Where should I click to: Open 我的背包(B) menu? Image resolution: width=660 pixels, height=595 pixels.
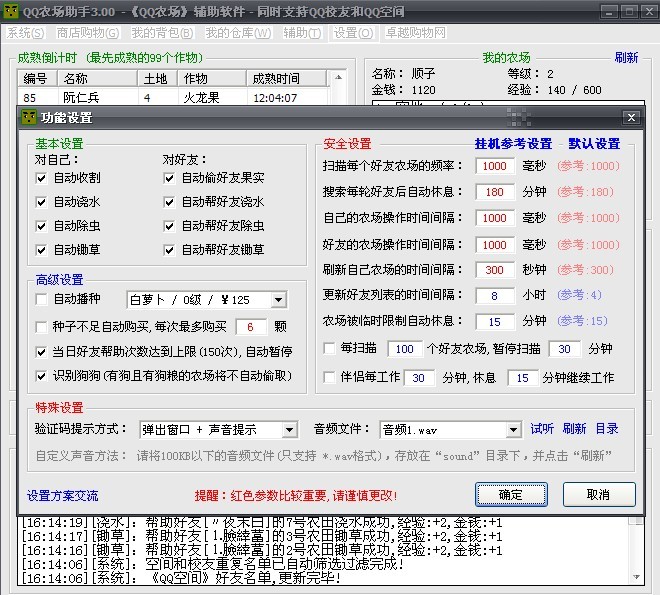coord(162,33)
